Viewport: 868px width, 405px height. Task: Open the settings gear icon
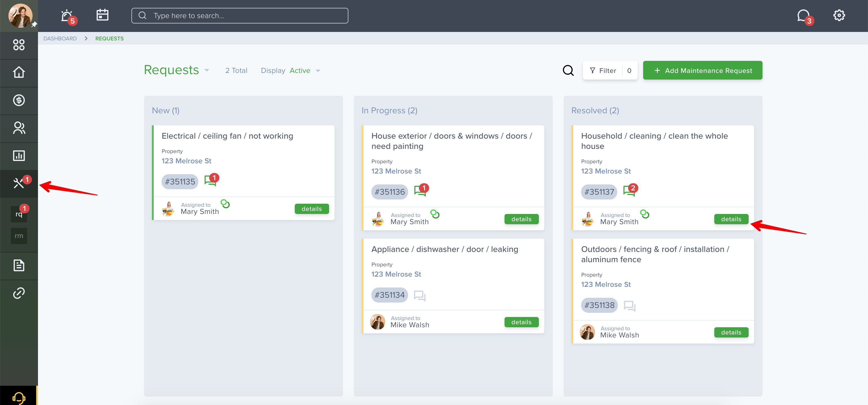pos(839,15)
